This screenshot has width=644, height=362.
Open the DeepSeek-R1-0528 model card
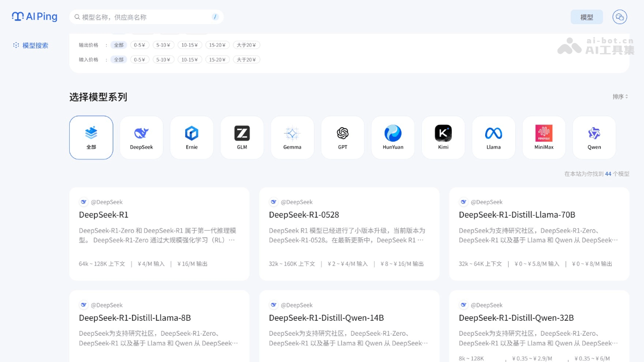pyautogui.click(x=349, y=233)
